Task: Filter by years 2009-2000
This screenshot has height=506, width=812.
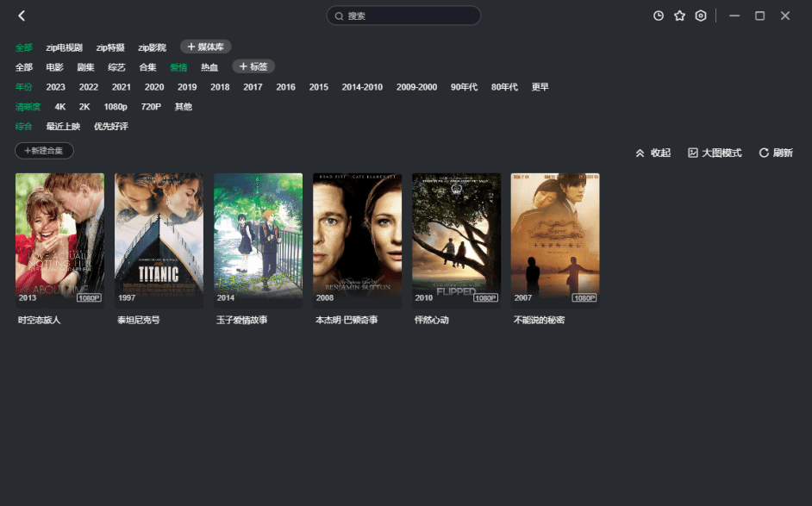Action: coord(417,87)
